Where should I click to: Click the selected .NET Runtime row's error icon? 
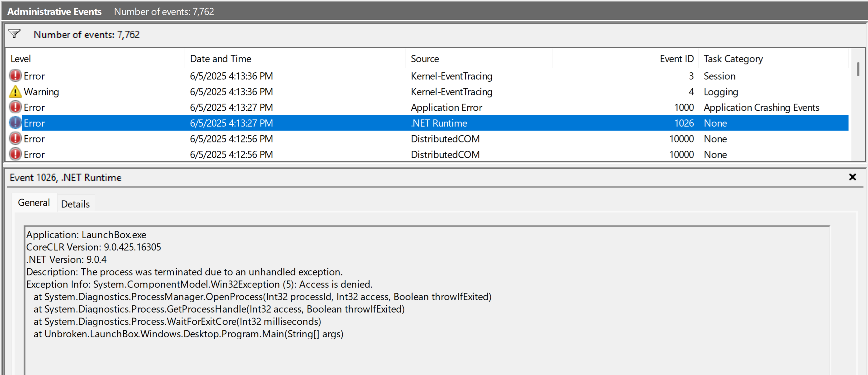pyautogui.click(x=15, y=123)
